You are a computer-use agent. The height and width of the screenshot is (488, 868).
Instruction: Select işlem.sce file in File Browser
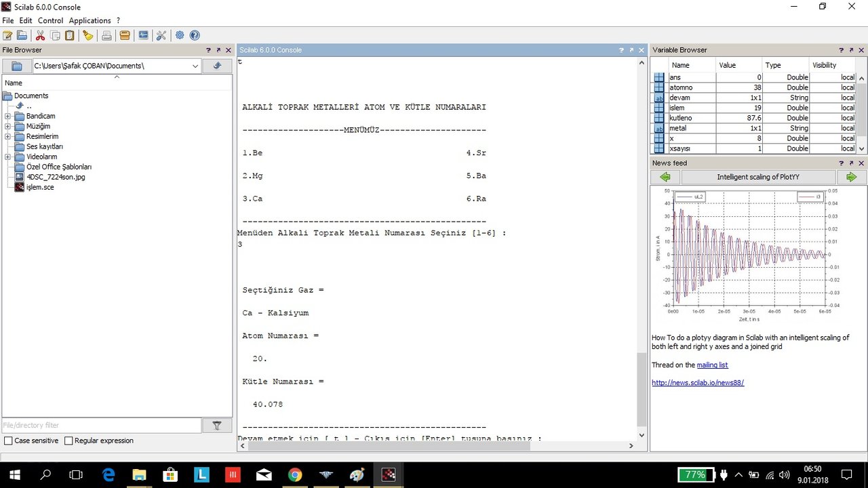[40, 187]
